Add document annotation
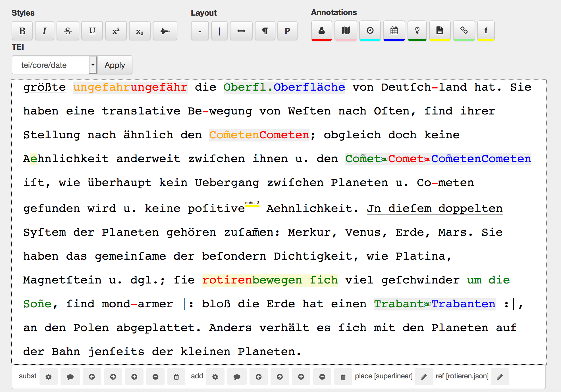This screenshot has height=392, width=561. coord(440,30)
